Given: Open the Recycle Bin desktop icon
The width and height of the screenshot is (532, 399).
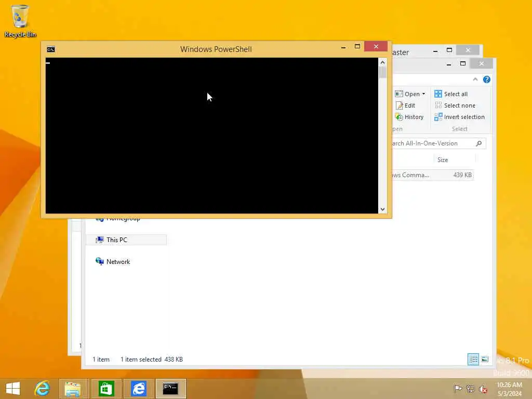Looking at the screenshot, I should click(x=20, y=21).
